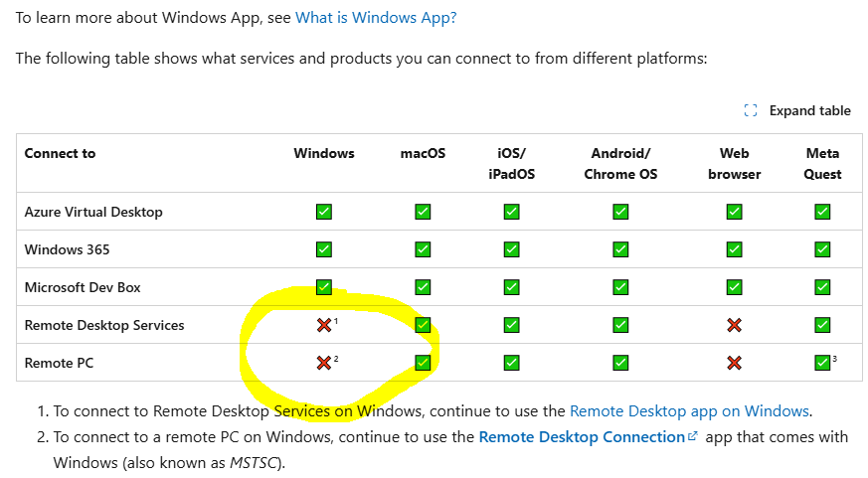Click the red X for Remote PC in Web browser
The image size is (868, 478).
[734, 363]
